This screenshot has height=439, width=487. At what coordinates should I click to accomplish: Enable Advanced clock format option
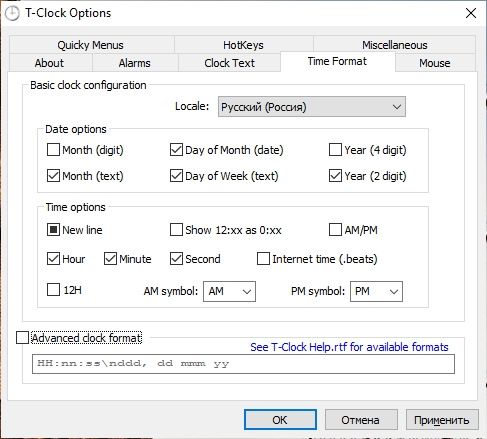coord(22,338)
